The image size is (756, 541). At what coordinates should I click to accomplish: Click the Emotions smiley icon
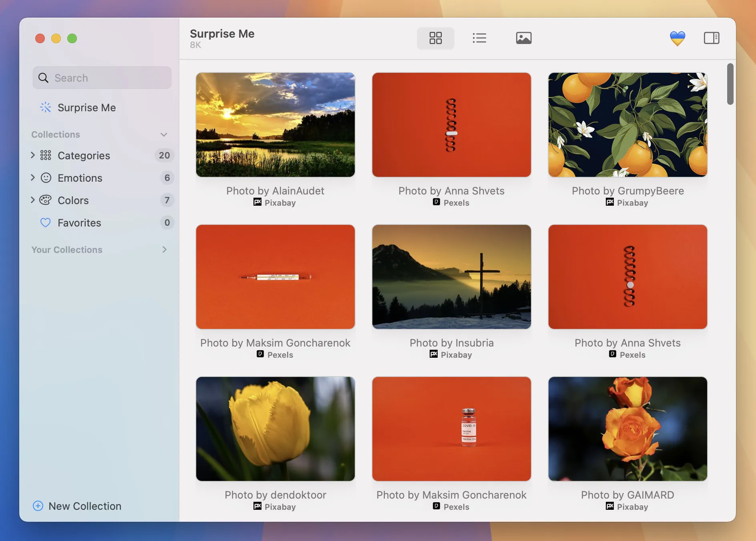(x=46, y=178)
